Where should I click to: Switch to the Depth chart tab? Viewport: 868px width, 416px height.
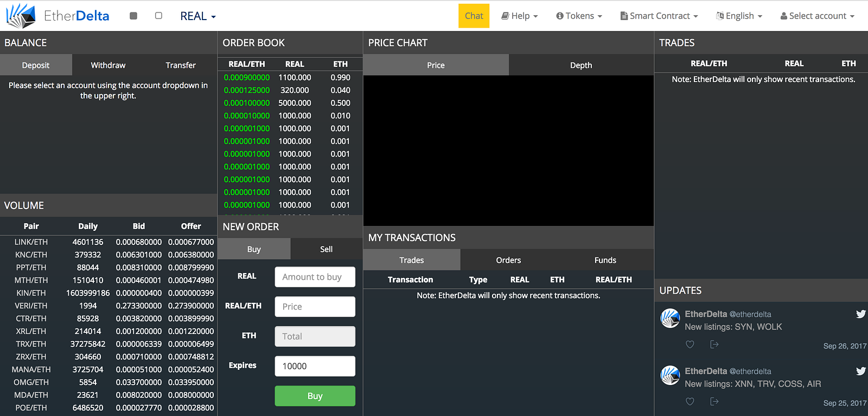click(581, 65)
